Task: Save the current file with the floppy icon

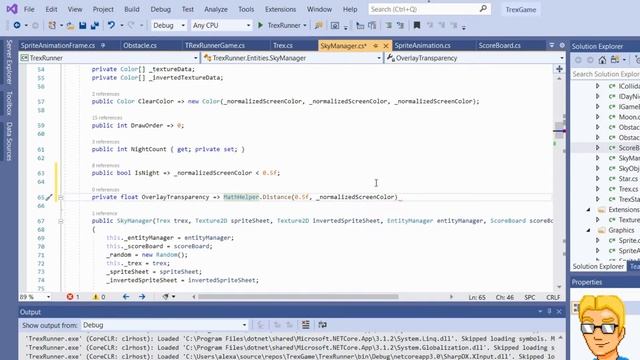Action: pos(82,25)
